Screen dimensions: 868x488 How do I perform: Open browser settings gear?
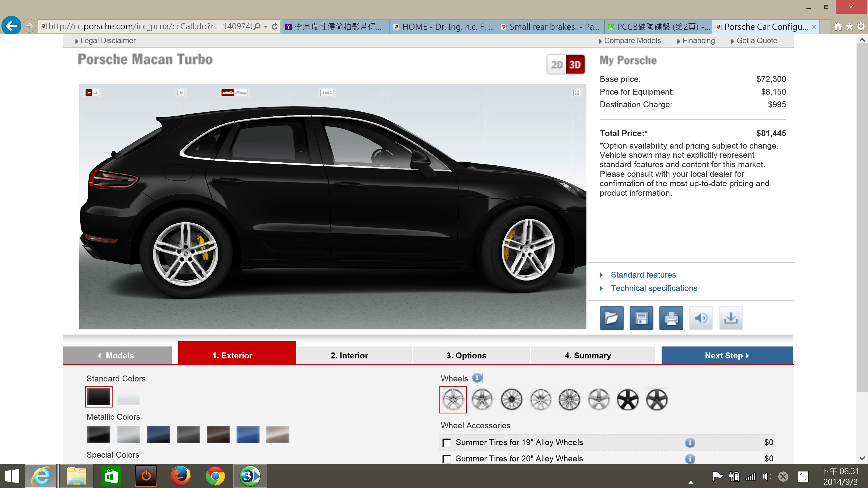pyautogui.click(x=861, y=26)
